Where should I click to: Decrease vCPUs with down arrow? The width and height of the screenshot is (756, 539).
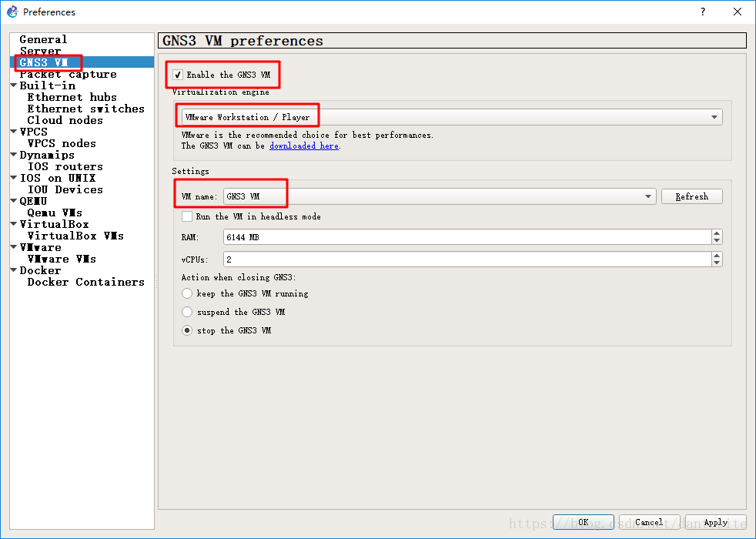pyautogui.click(x=717, y=263)
